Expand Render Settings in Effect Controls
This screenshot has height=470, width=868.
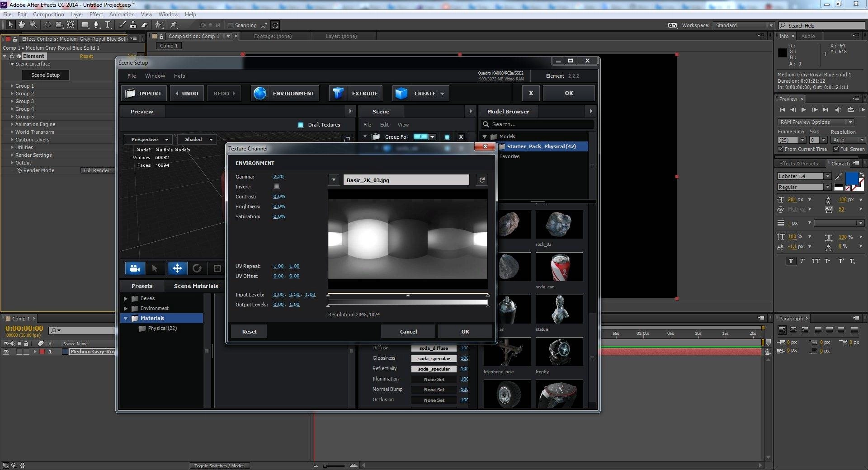(x=12, y=155)
